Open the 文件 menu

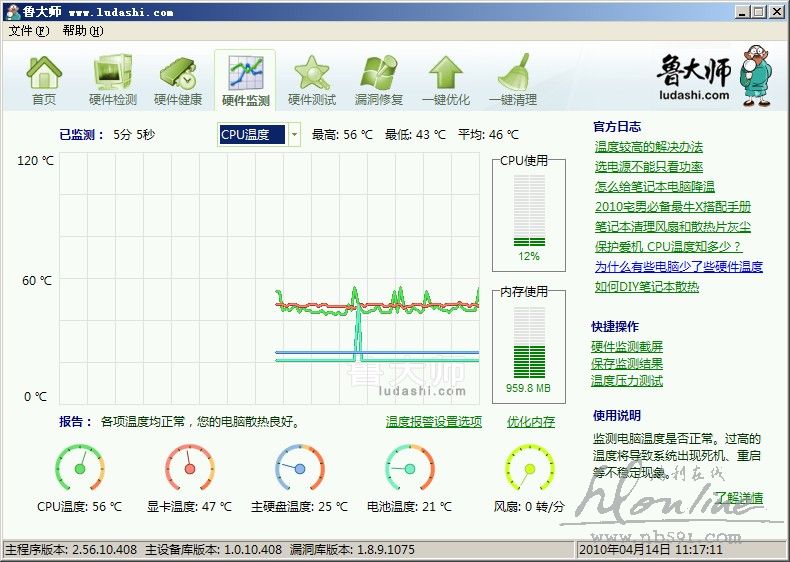pos(28,31)
